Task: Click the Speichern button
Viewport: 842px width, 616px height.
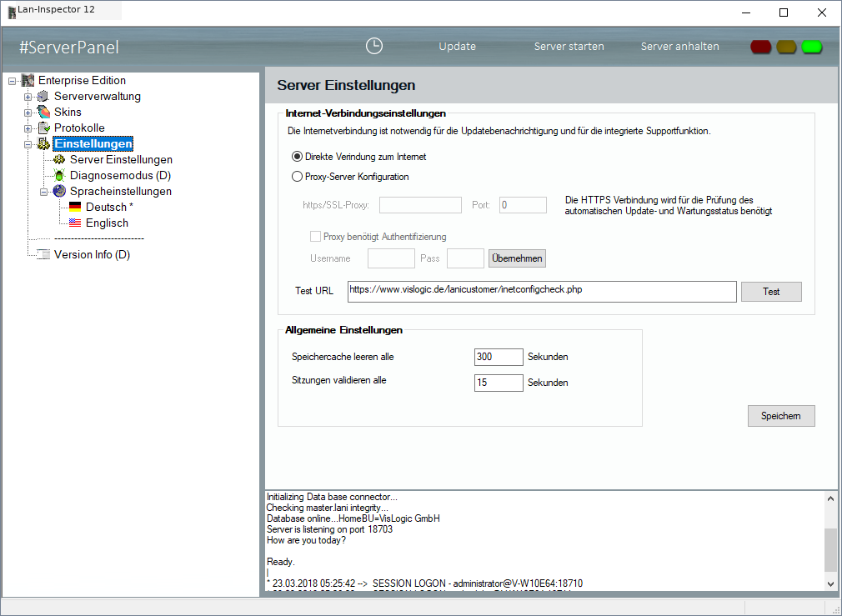Action: [x=781, y=416]
